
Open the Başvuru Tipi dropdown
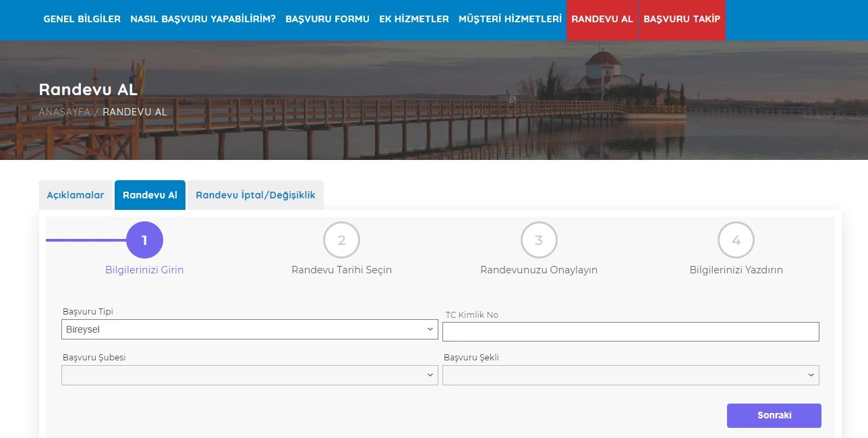250,329
